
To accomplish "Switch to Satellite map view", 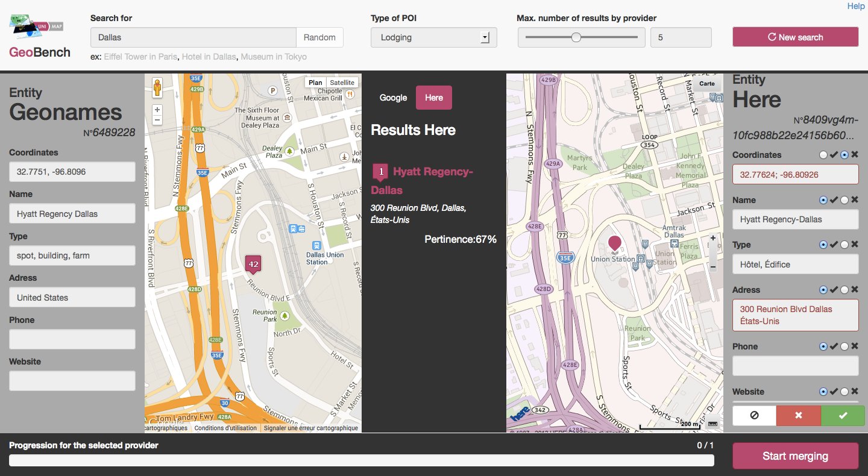I will [x=342, y=83].
